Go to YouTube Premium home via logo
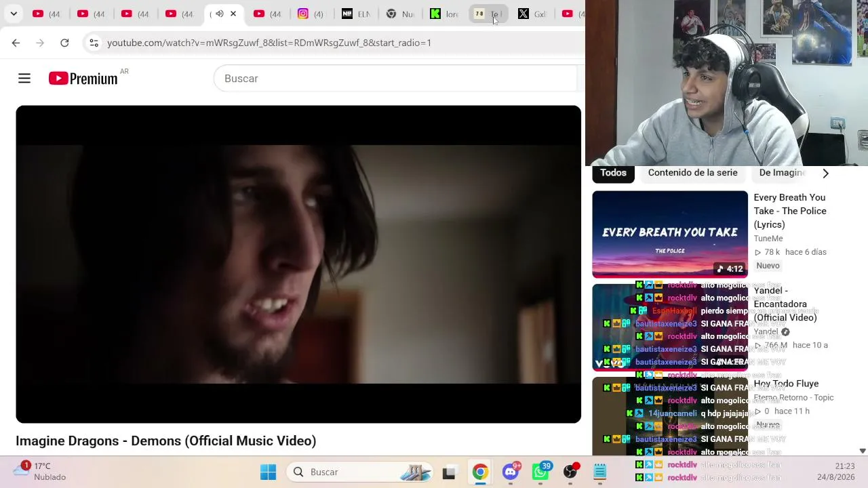 (x=83, y=79)
